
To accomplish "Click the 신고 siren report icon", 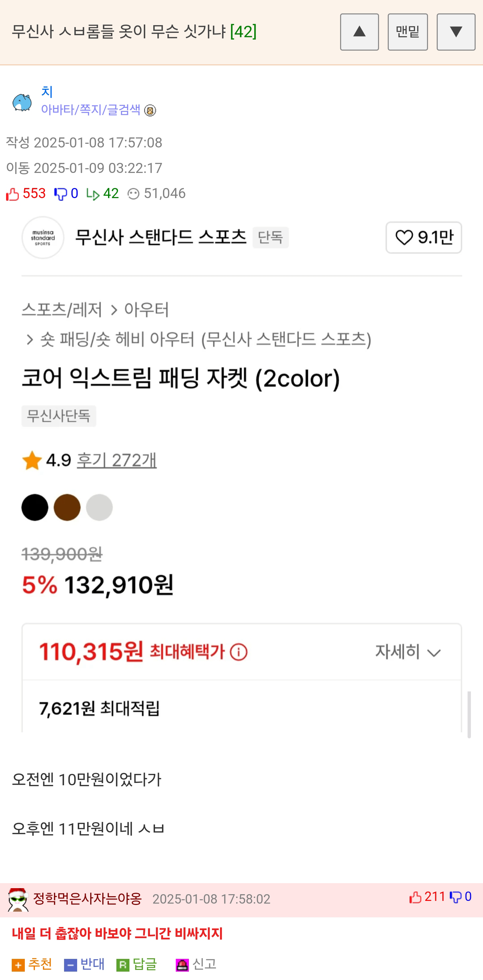I will (182, 964).
